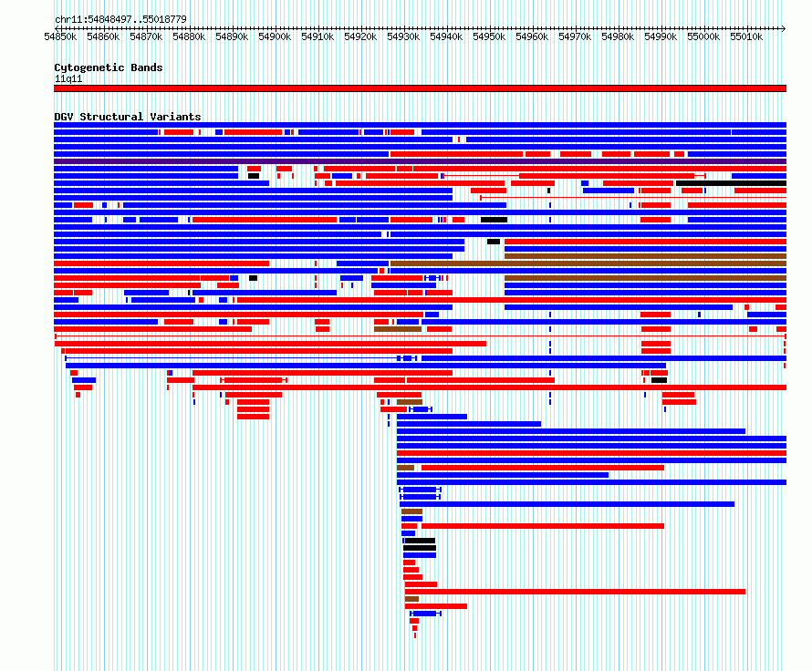Select the 11q11 band label

tap(68, 79)
